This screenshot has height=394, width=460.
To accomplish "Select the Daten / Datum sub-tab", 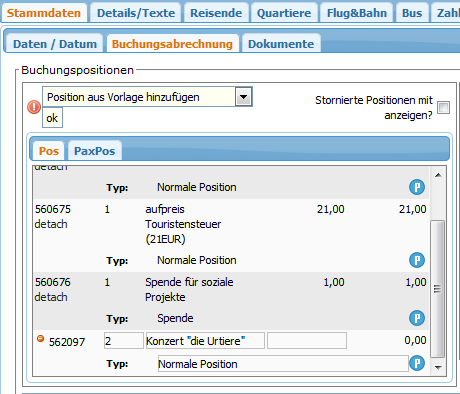I will click(55, 44).
